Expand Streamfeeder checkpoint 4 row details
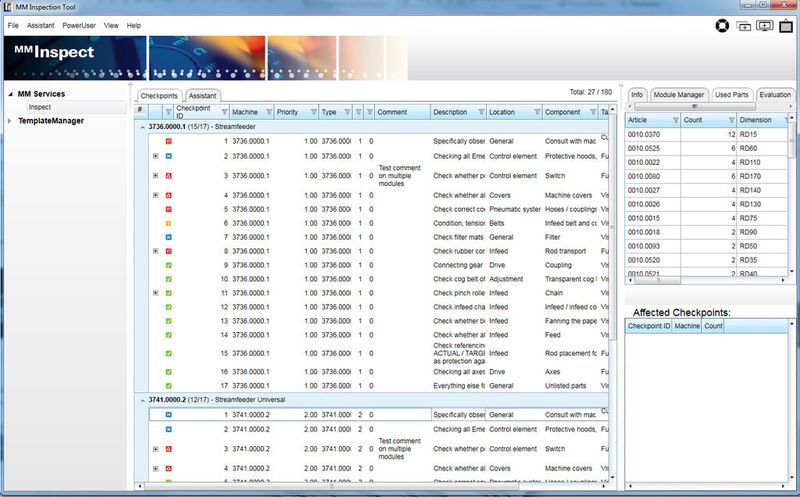800x497 pixels. click(156, 195)
